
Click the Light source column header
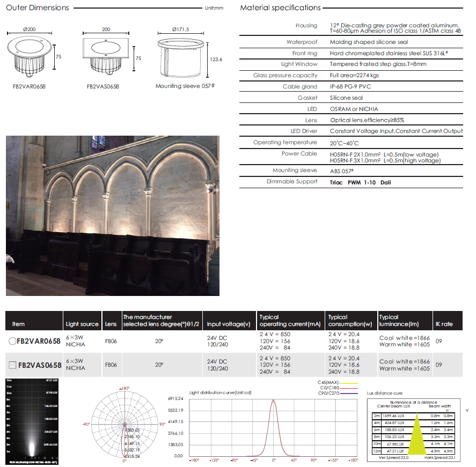tap(82, 324)
